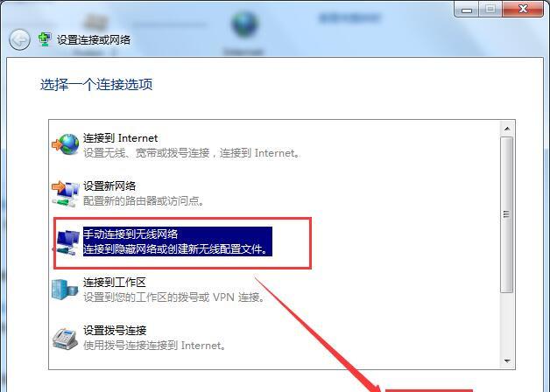
Task: Minimize the wizard window
Action: coord(467,9)
